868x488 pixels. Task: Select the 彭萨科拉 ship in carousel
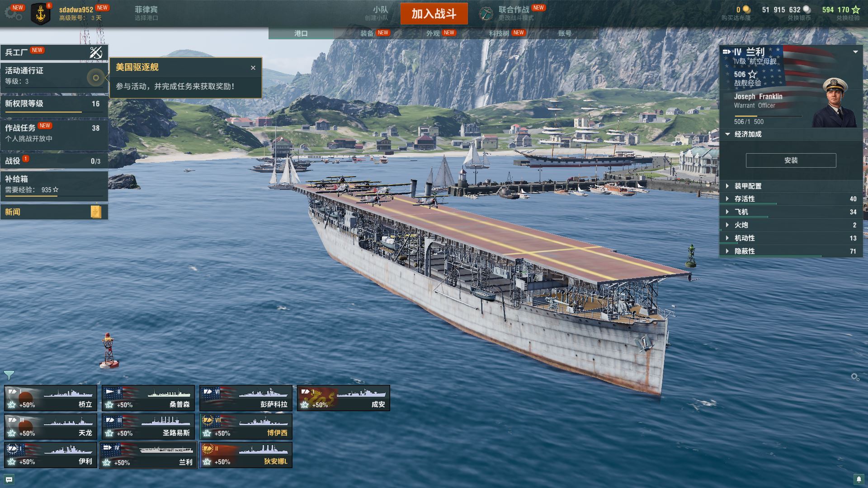[245, 398]
